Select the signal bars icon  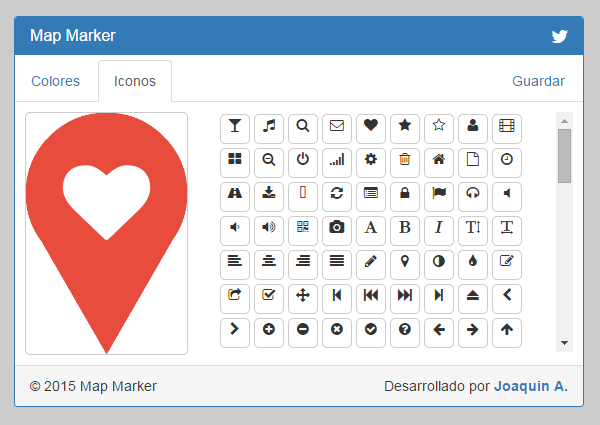tap(337, 163)
